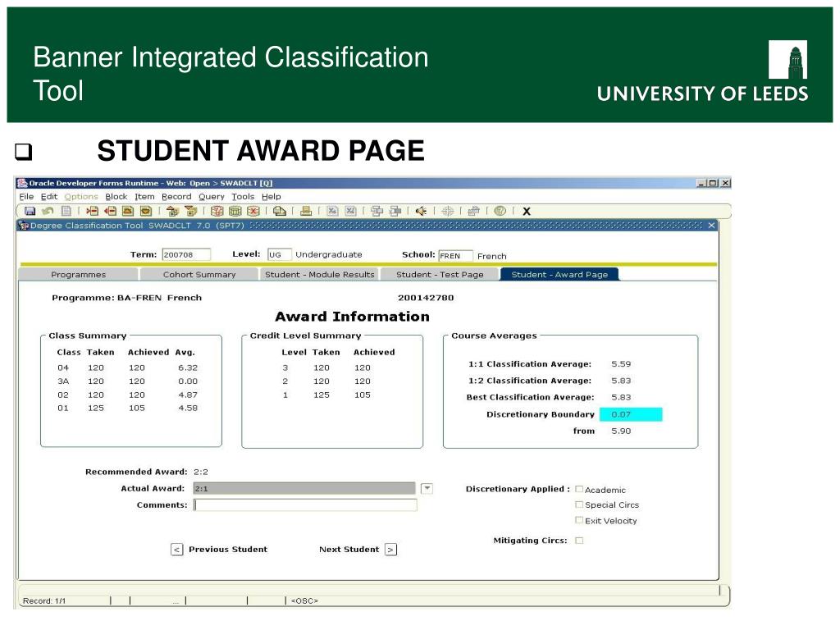Toggle the Mitigating Circs checkbox
Screen dimensions: 840x630
click(x=579, y=541)
